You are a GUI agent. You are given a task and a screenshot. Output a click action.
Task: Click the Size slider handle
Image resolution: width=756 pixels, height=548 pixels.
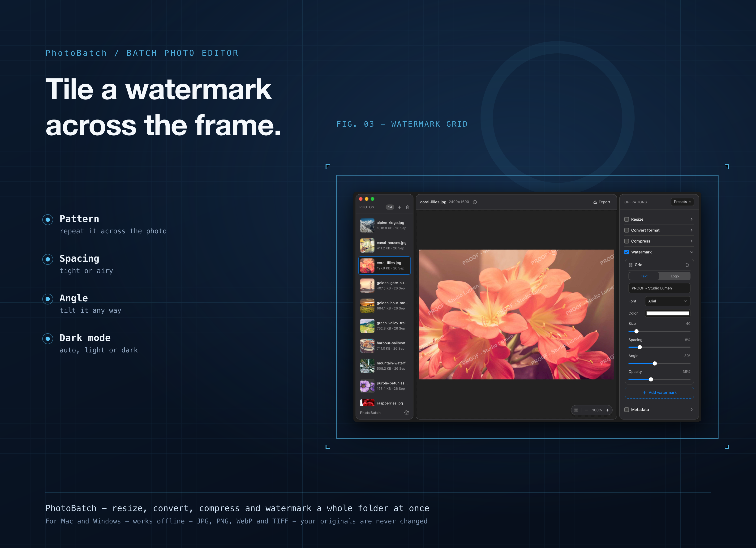coord(636,331)
